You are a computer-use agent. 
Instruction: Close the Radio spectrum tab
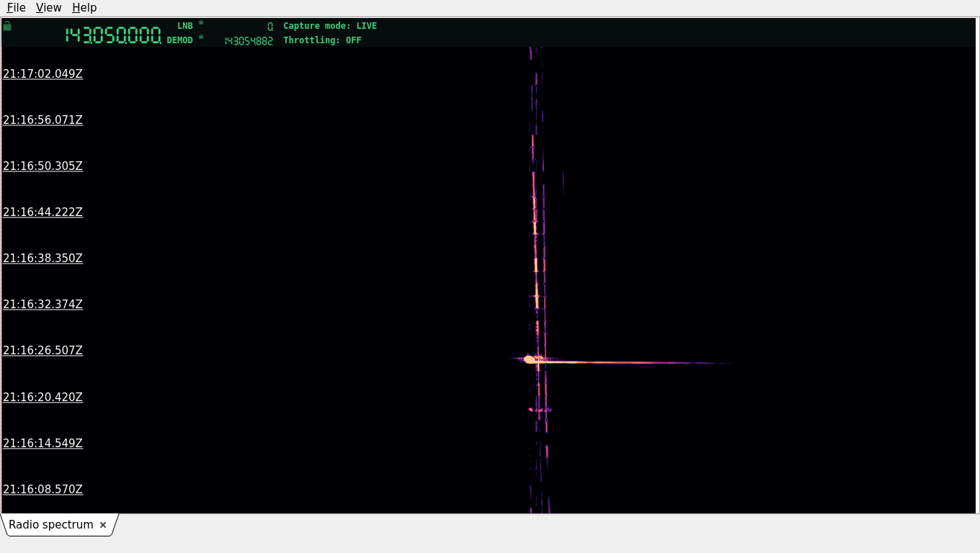click(103, 525)
